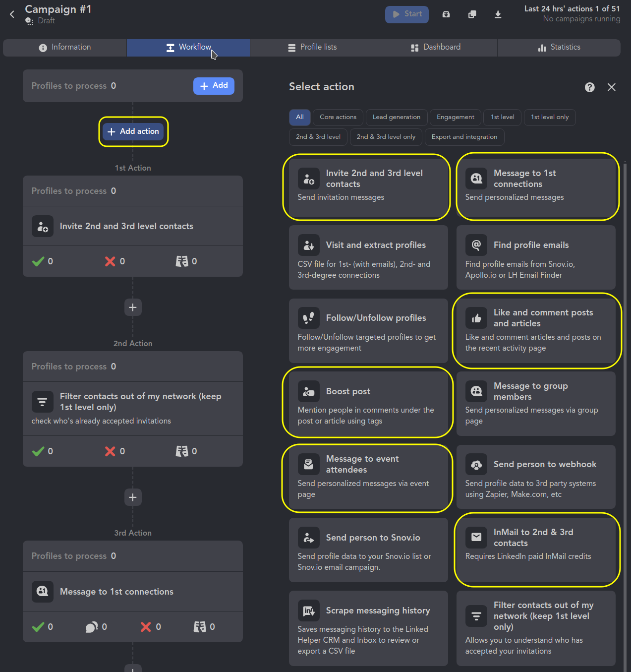This screenshot has width=631, height=672.
Task: Filter actions by Lead generation
Action: pyautogui.click(x=396, y=117)
